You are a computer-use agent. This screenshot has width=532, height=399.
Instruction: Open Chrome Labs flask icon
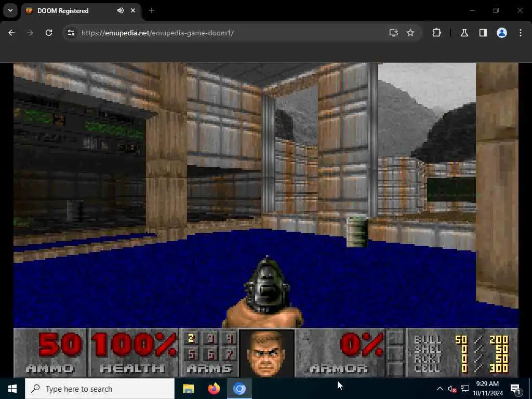[464, 33]
